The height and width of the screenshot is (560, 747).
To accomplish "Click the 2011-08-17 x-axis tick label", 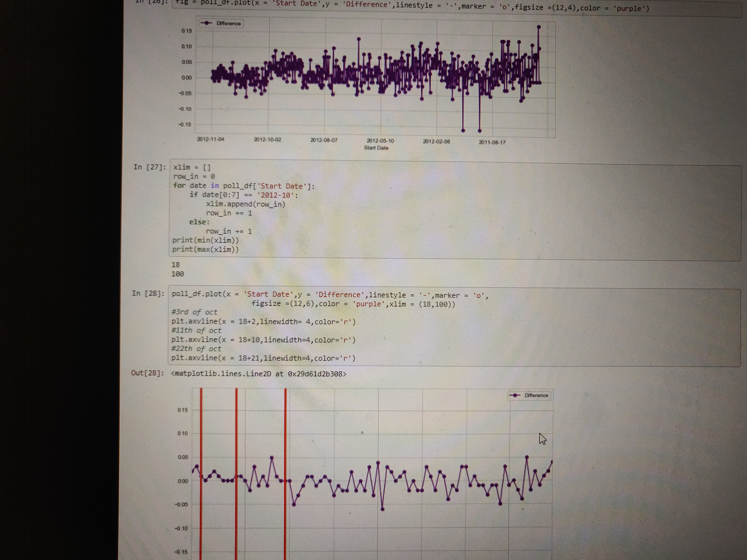I will pyautogui.click(x=492, y=142).
